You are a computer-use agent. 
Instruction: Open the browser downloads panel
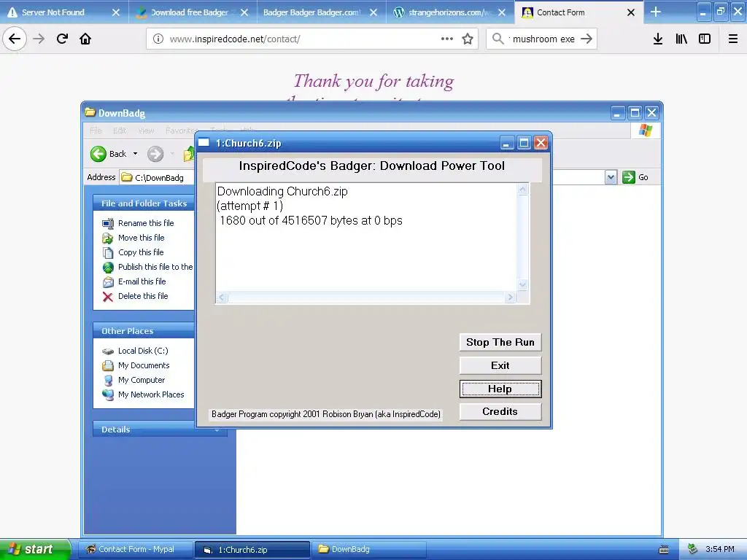coord(658,39)
